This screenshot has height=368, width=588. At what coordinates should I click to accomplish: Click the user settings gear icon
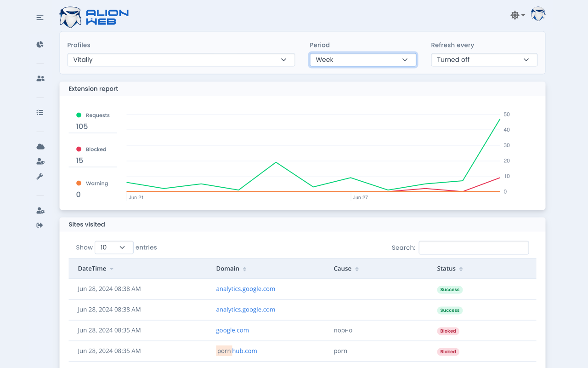[40, 211]
